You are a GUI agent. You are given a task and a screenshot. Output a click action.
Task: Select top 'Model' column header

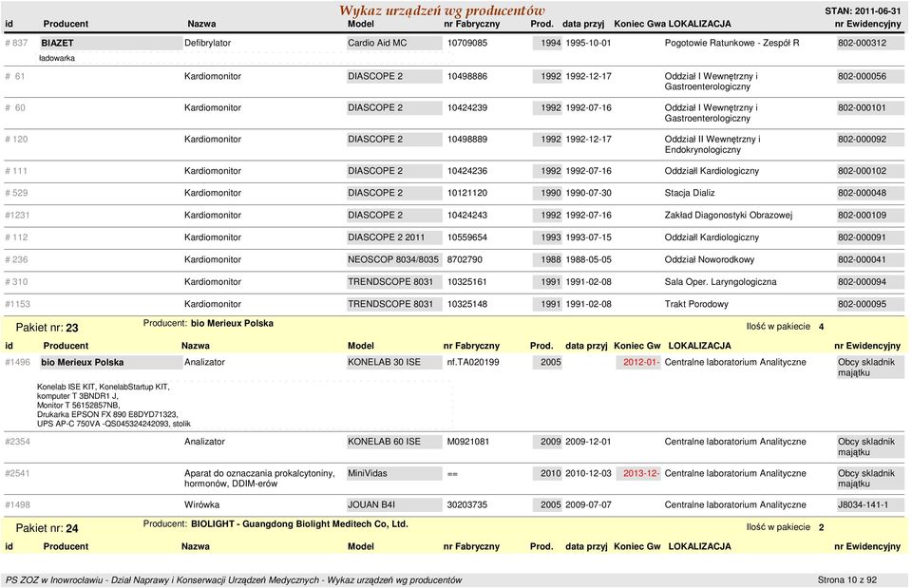click(361, 24)
